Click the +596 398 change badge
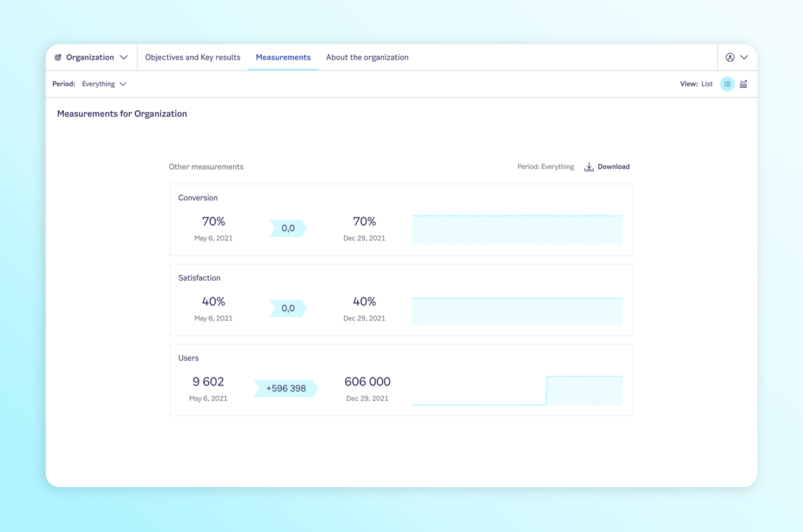This screenshot has width=803, height=532. click(x=286, y=388)
